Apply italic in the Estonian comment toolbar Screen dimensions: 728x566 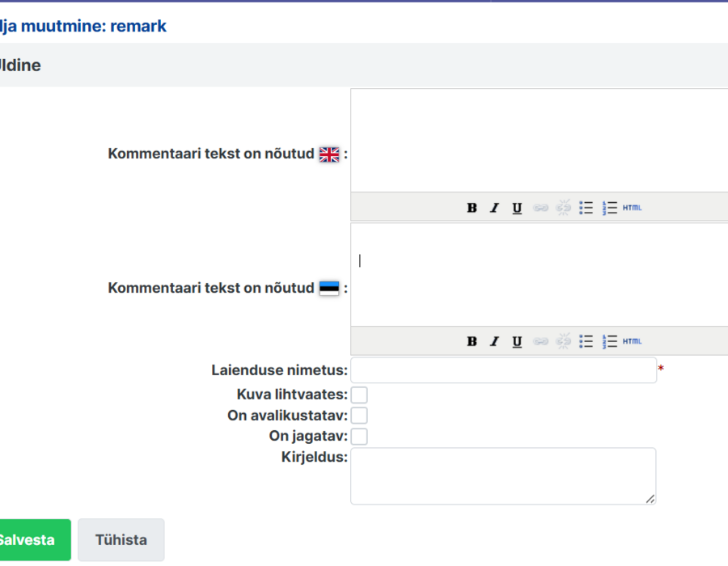(494, 341)
